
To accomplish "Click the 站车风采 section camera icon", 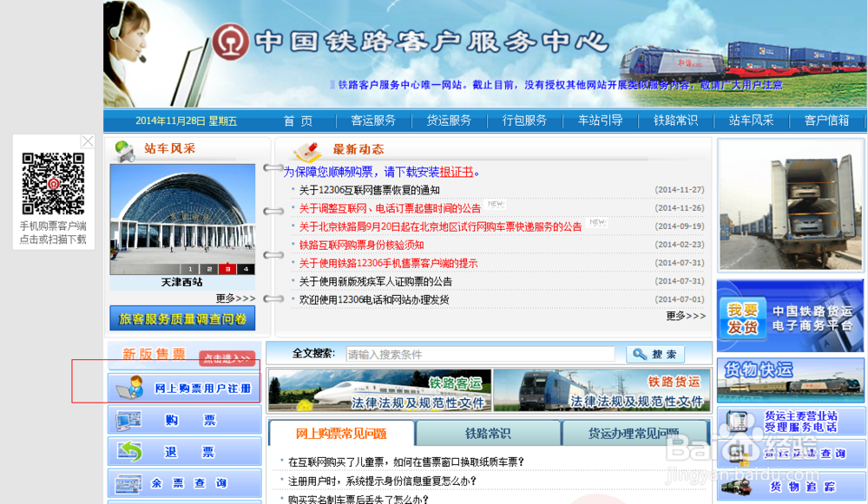I will coord(125,150).
